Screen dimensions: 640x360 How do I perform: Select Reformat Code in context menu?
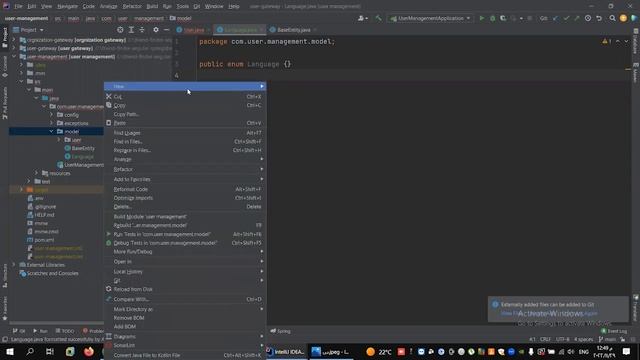point(185,189)
